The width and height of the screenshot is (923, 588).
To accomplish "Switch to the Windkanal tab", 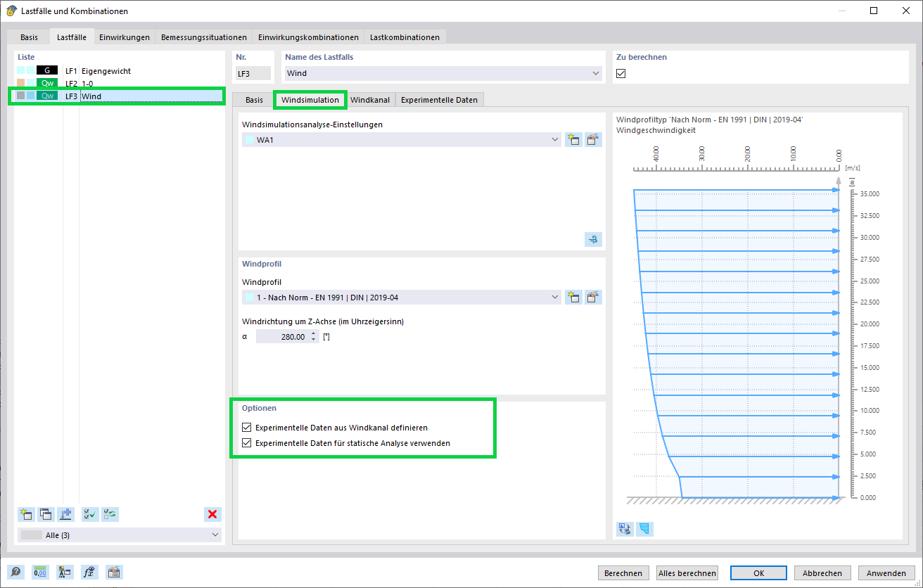I will (371, 99).
